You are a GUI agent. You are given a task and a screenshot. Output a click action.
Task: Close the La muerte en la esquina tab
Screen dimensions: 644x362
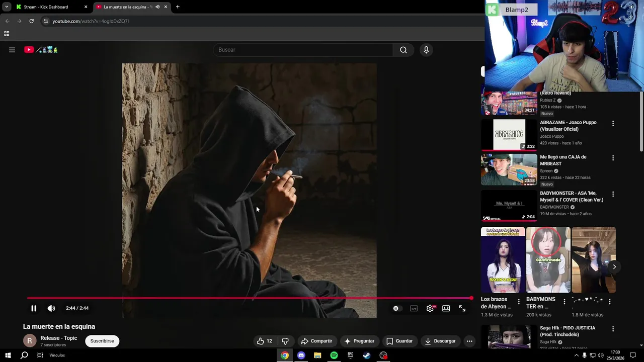(166, 7)
